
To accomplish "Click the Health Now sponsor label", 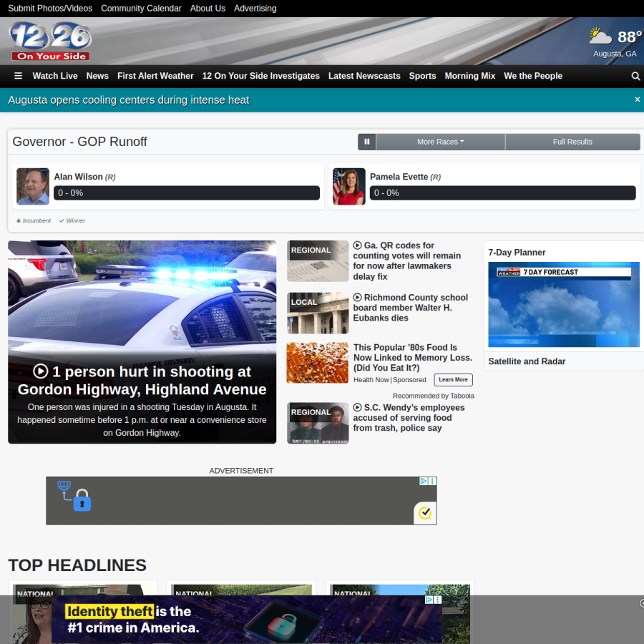I will 371,380.
